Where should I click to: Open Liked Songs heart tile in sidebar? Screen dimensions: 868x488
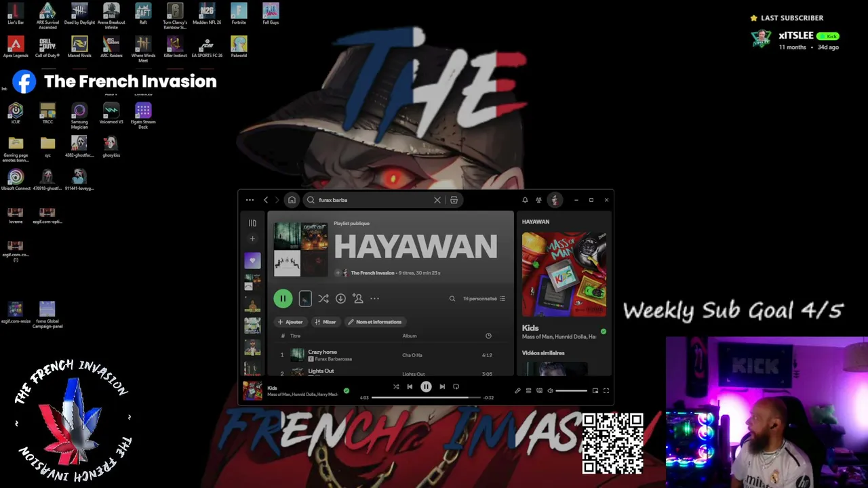click(252, 260)
